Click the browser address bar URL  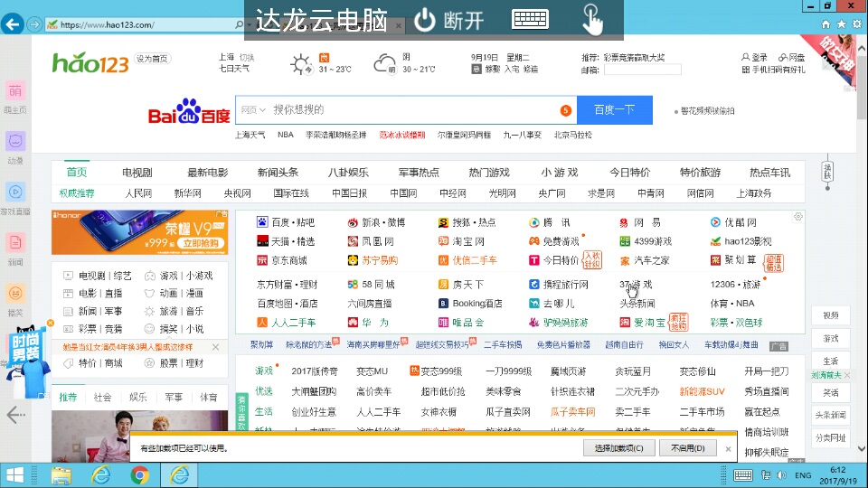(108, 25)
